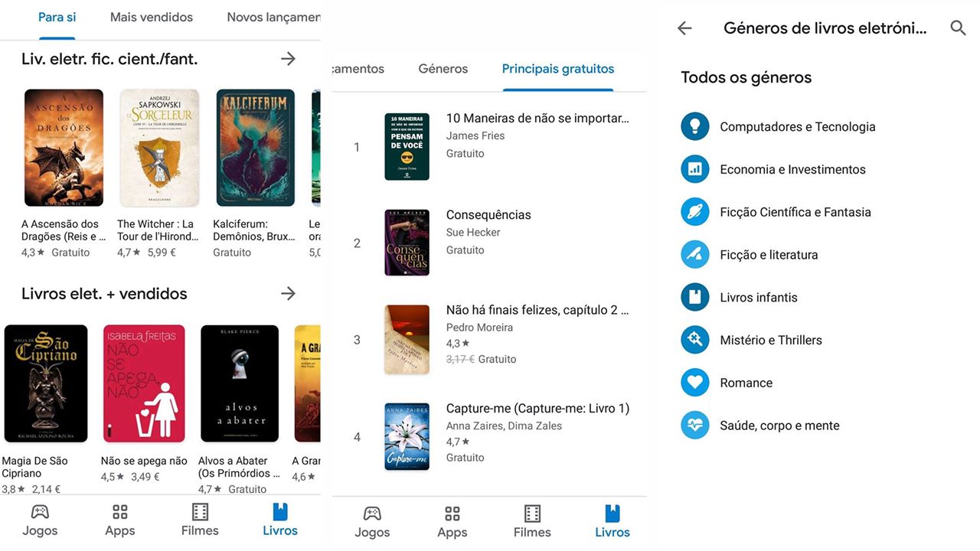This screenshot has width=980, height=551.
Task: Choose the Economia e Investimentos genre label
Action: 792,170
